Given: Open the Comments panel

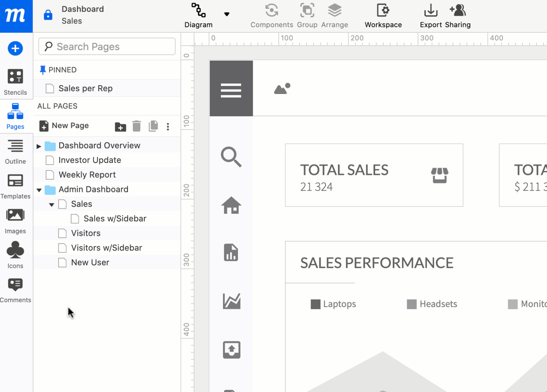Looking at the screenshot, I should [x=15, y=290].
